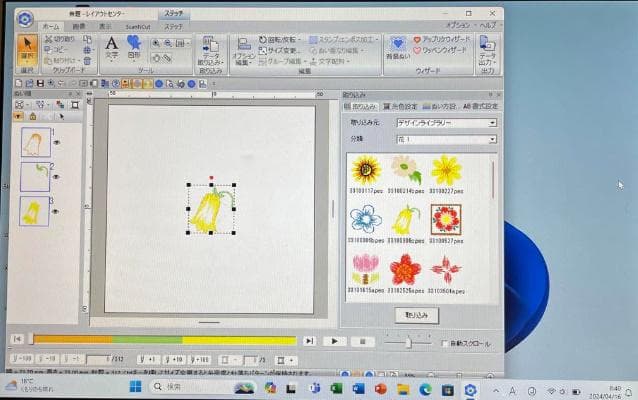The height and width of the screenshot is (400, 638).
Task: Toggle eye visibility for sewing order item 3
Action: click(x=55, y=212)
